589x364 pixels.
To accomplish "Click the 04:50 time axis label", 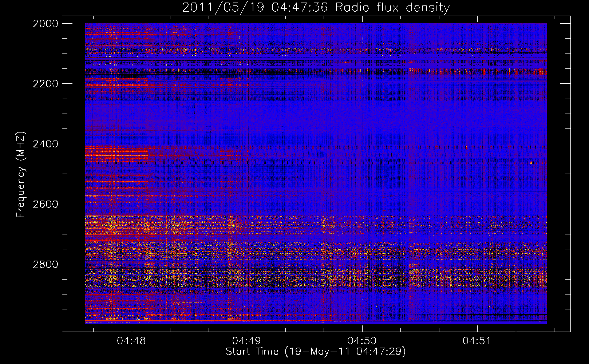I will [x=362, y=341].
